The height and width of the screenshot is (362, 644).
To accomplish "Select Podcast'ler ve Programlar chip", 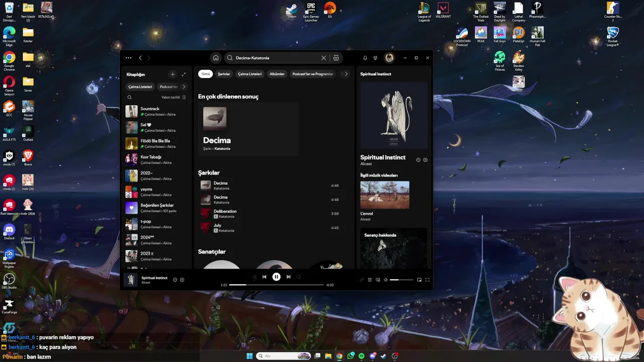I will coord(313,74).
